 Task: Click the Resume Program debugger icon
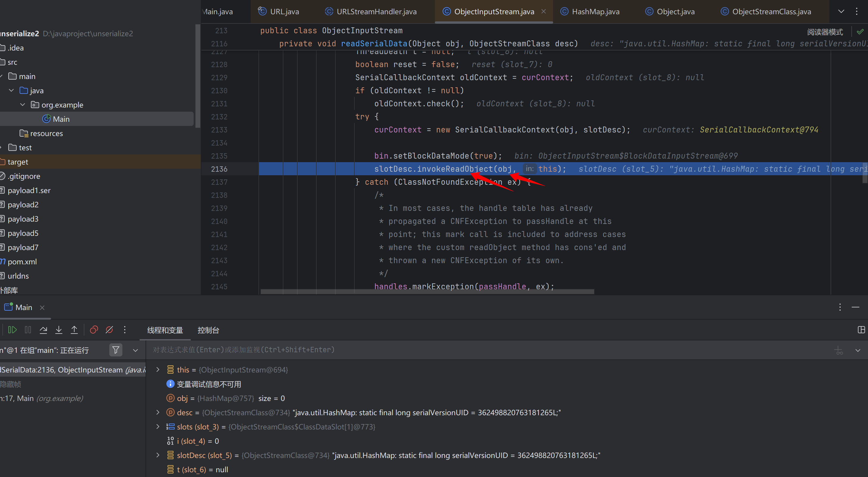click(12, 330)
